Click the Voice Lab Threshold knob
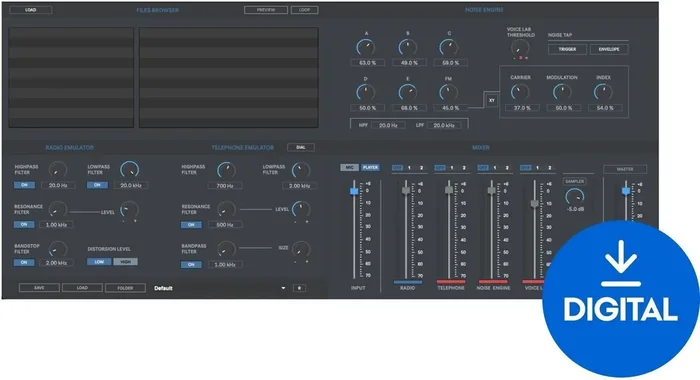 (520, 48)
